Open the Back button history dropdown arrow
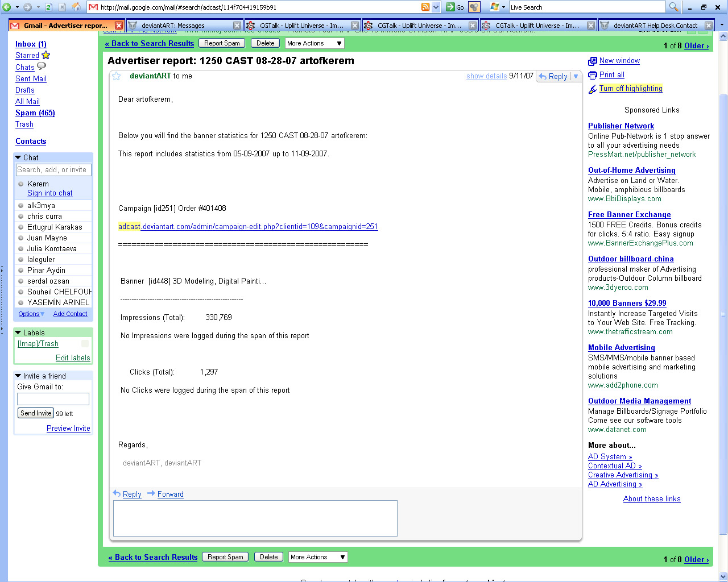 tap(17, 7)
